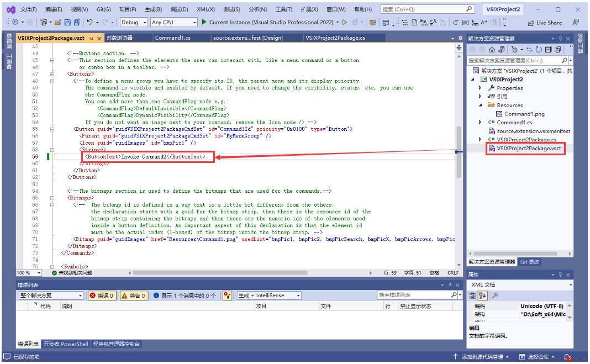This screenshot has height=364, width=590.
Task: Collapse the Buttons section at line 47
Action: (52, 74)
